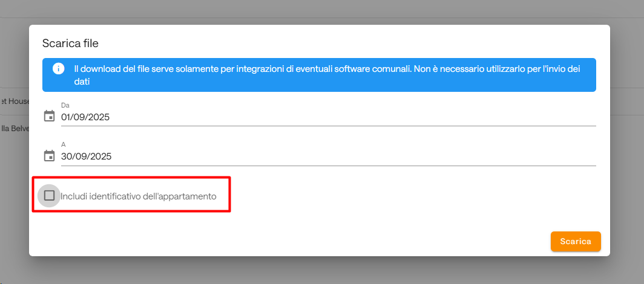
Task: Click the dimmed Belve row behind dialog
Action: 15,129
